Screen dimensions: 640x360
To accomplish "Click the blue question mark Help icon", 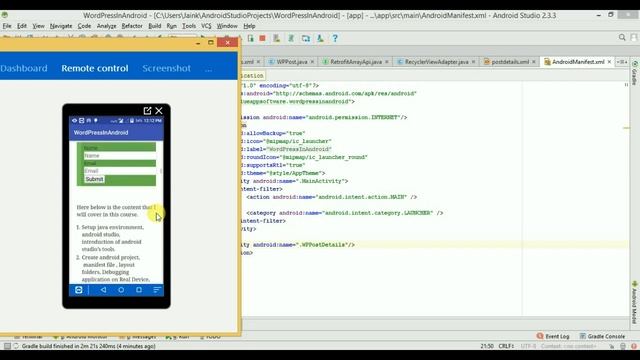I will coord(335,38).
